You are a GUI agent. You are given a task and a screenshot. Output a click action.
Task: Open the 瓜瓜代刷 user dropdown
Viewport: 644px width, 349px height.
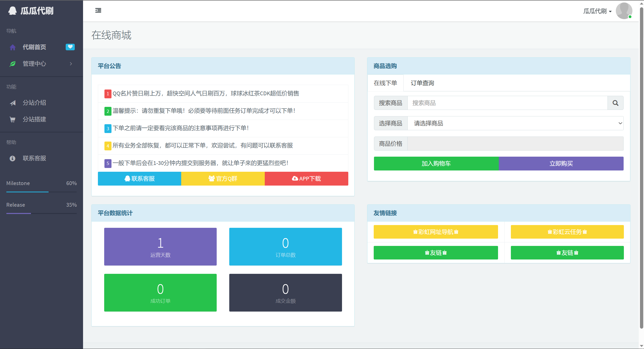point(597,11)
